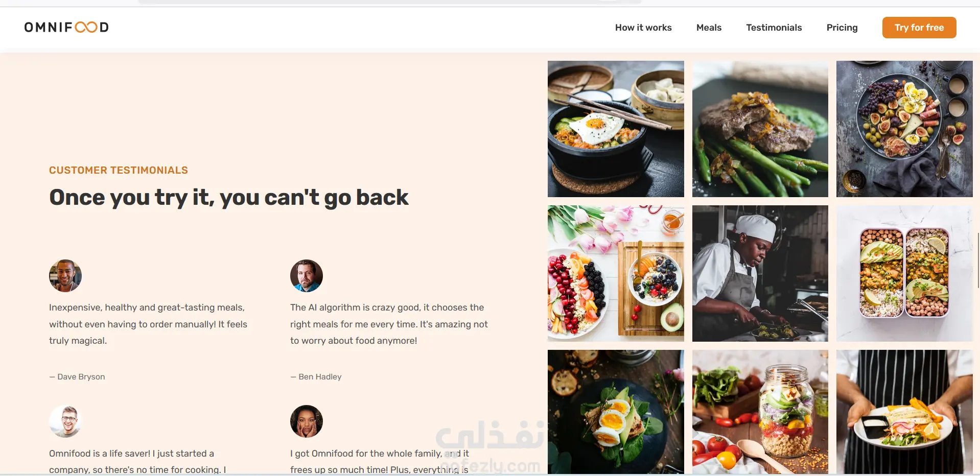Click the Omnifood logo

click(66, 27)
